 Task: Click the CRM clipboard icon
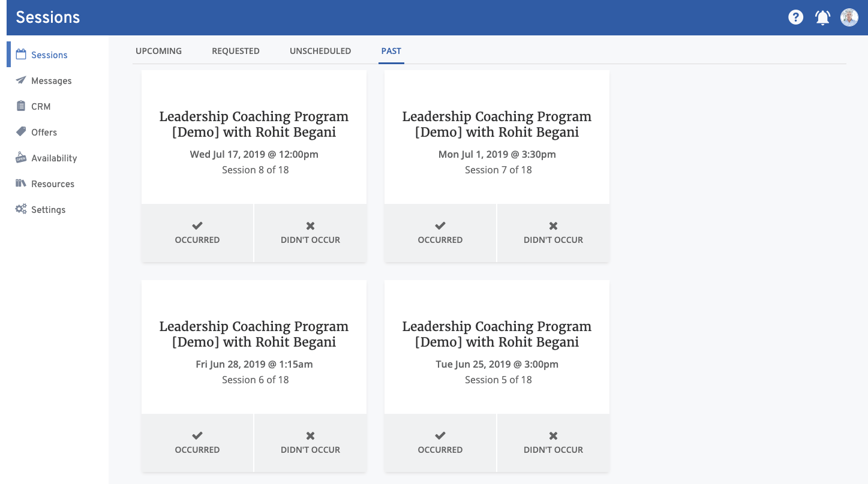coord(21,106)
